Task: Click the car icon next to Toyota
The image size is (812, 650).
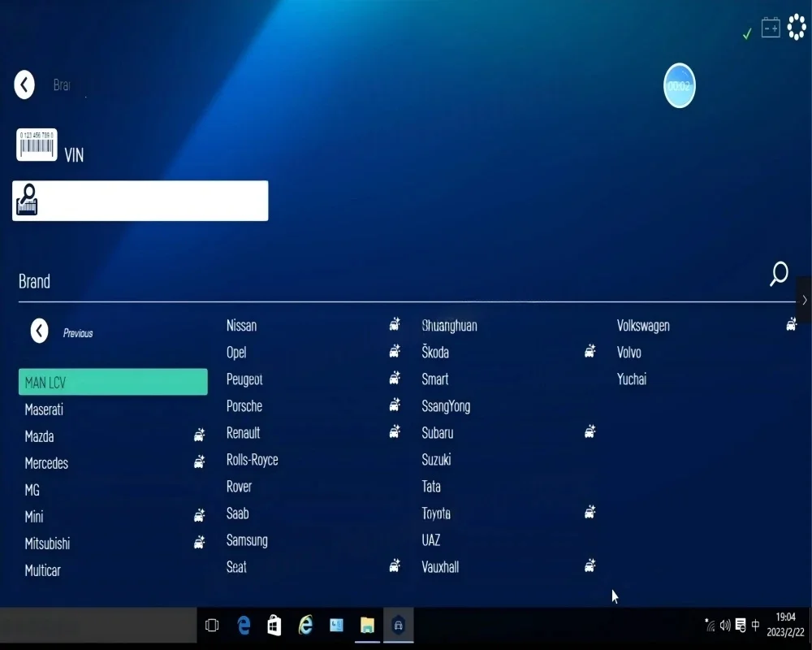Action: (x=590, y=512)
